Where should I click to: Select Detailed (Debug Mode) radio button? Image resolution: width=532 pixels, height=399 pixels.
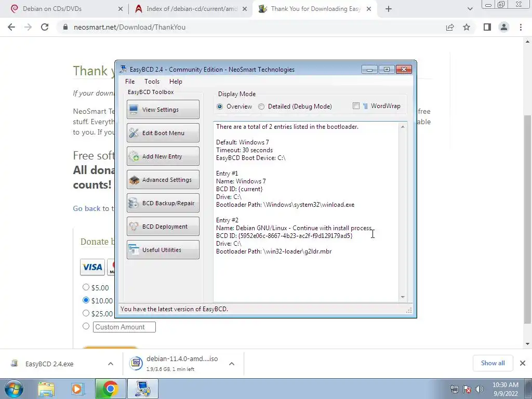coord(261,107)
